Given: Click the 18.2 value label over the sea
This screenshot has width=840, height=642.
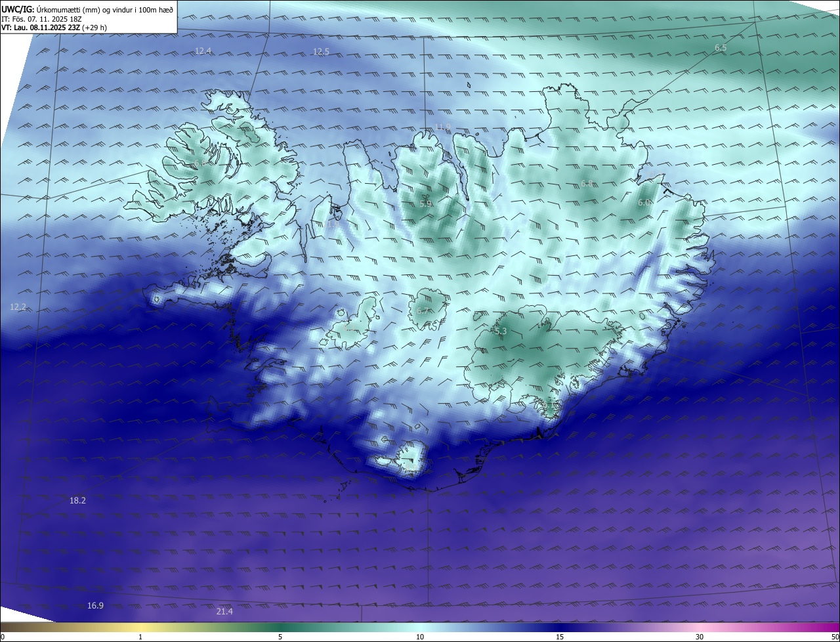Looking at the screenshot, I should coord(77,500).
